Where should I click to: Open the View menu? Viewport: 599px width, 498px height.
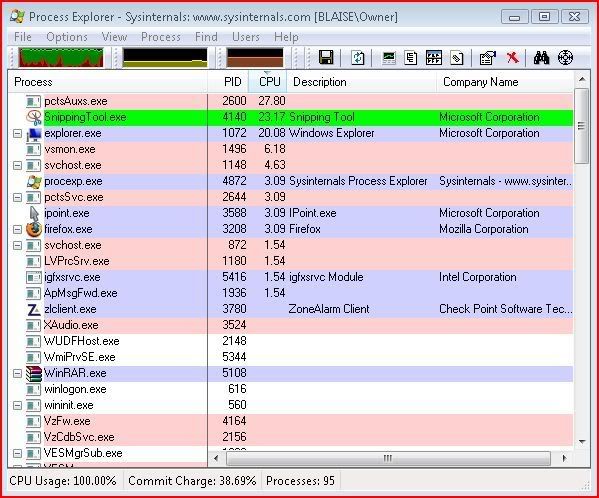(x=114, y=37)
